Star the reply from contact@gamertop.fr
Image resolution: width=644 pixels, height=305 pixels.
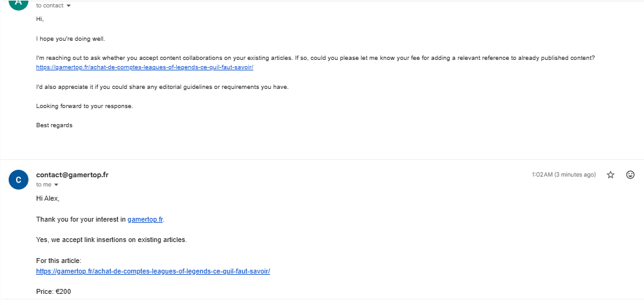pyautogui.click(x=611, y=175)
